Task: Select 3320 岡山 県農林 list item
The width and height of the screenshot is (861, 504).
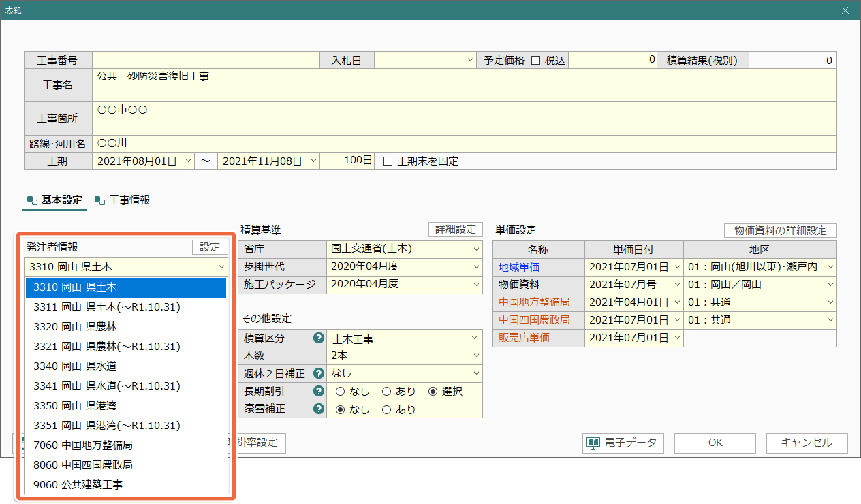Action: tap(126, 327)
